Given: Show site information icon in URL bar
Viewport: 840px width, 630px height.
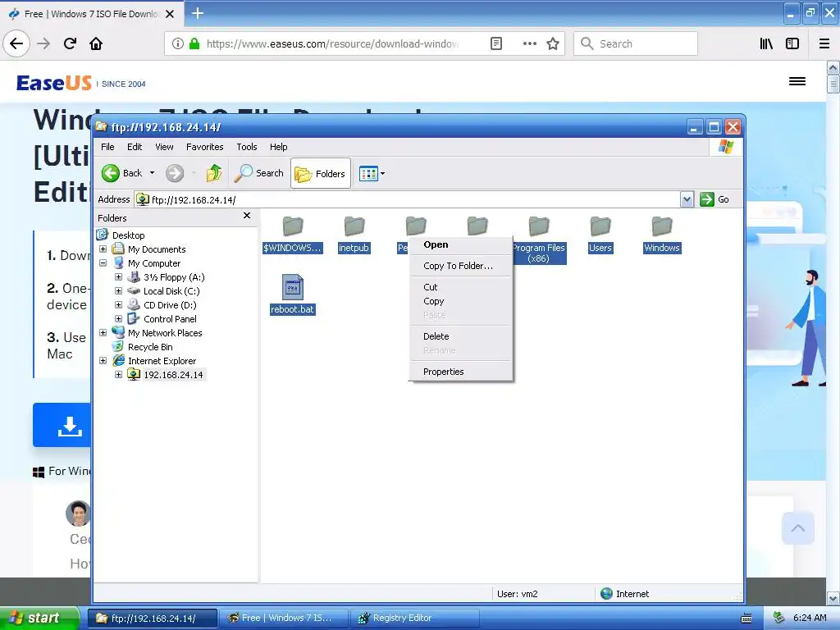Looking at the screenshot, I should (178, 43).
